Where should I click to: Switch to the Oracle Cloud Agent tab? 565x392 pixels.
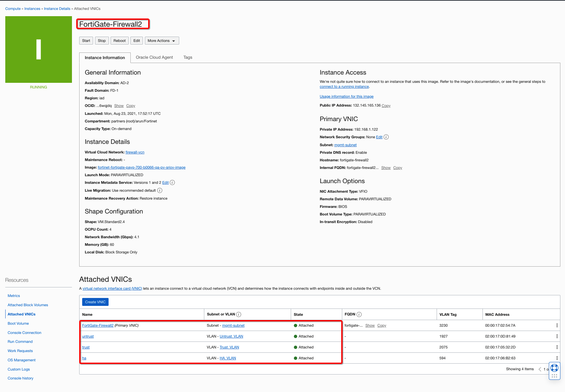154,57
